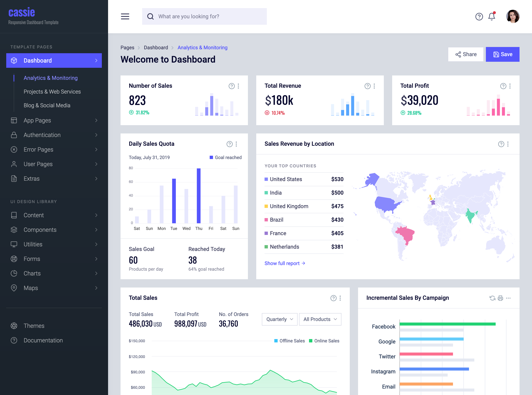Click print icon on Incremental Sales card

point(500,298)
